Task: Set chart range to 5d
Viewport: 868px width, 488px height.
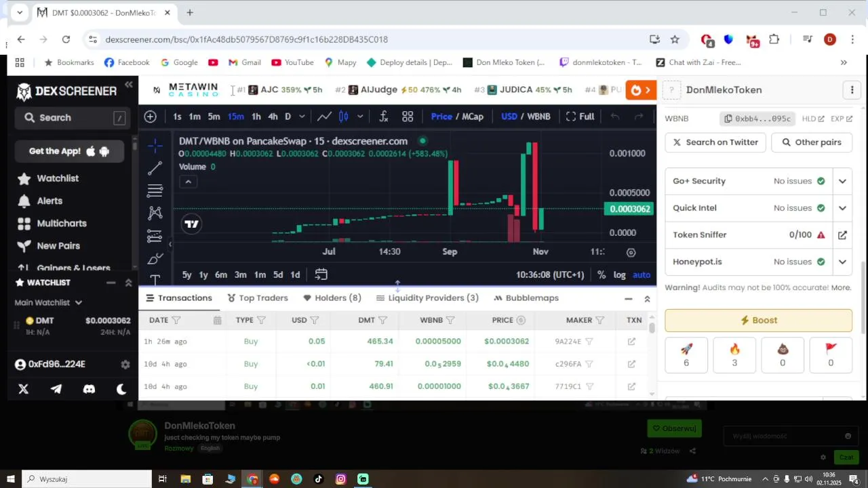Action: (278, 274)
